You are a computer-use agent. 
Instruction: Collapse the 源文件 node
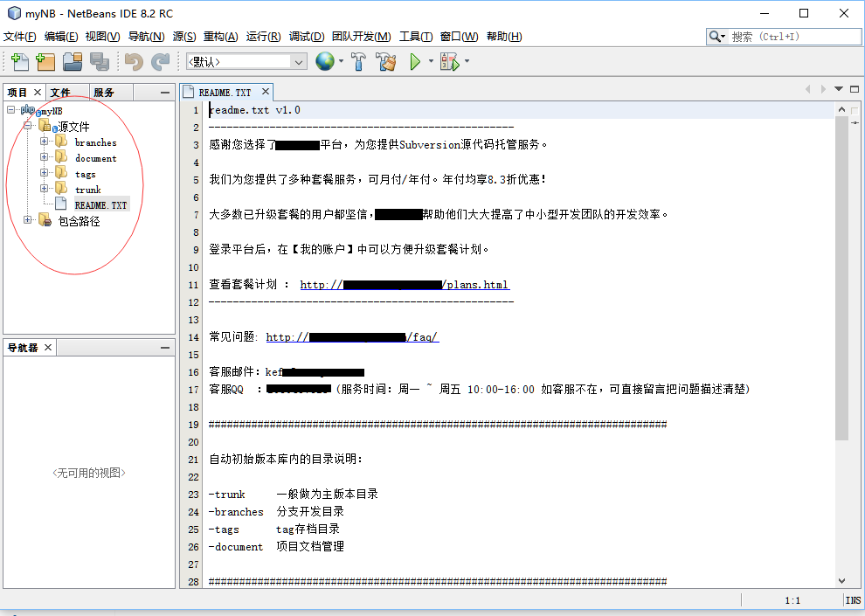(x=27, y=126)
